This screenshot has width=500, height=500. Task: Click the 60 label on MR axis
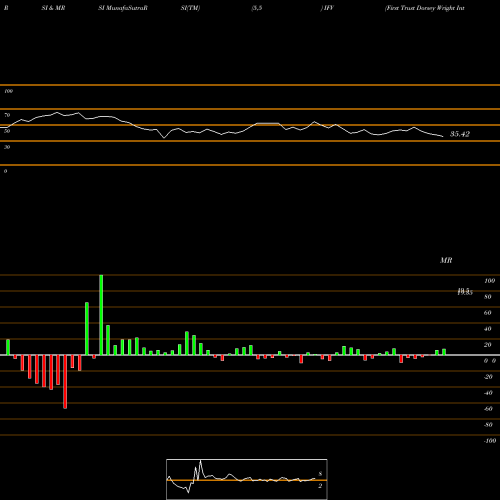[487, 313]
